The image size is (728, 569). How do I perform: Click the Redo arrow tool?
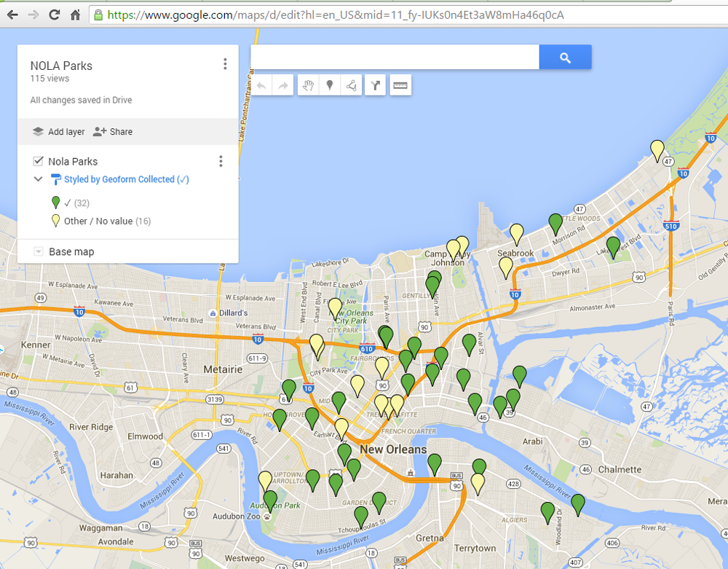(282, 85)
